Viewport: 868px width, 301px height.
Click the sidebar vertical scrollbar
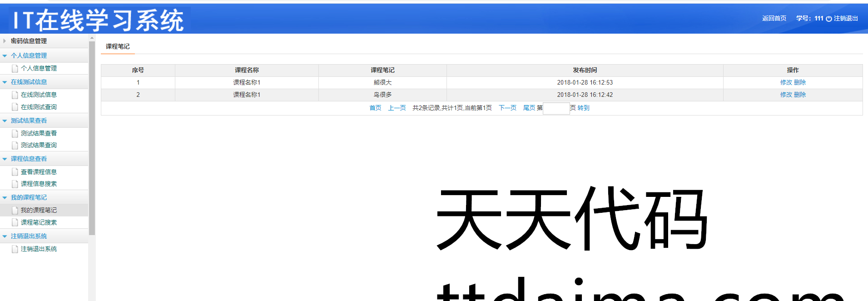[x=92, y=136]
